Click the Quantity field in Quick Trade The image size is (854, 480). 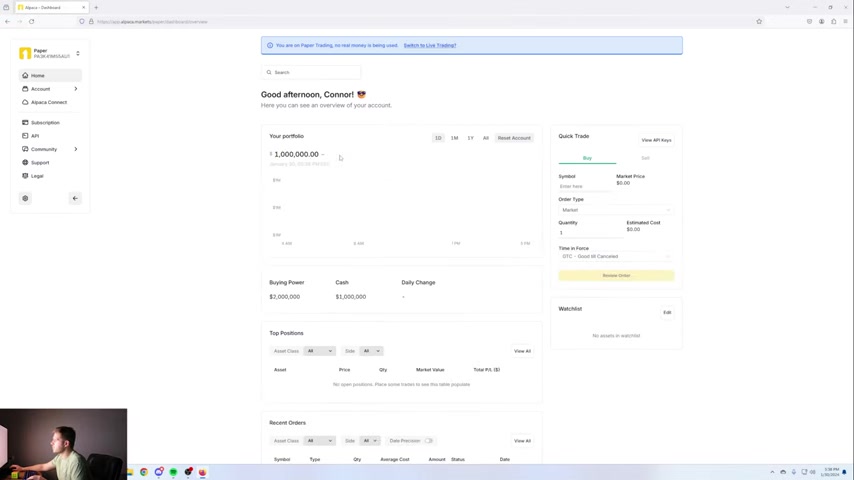(589, 233)
